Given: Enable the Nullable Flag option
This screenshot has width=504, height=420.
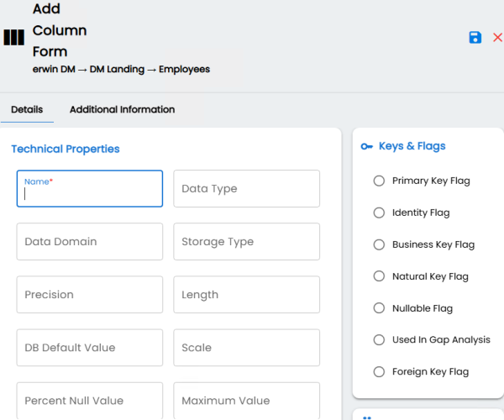Looking at the screenshot, I should coord(379,307).
